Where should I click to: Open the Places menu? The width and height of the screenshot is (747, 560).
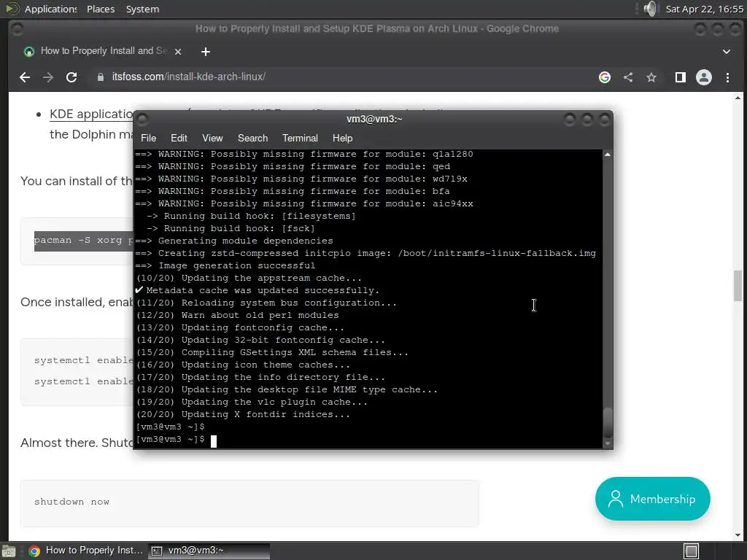[x=101, y=9]
